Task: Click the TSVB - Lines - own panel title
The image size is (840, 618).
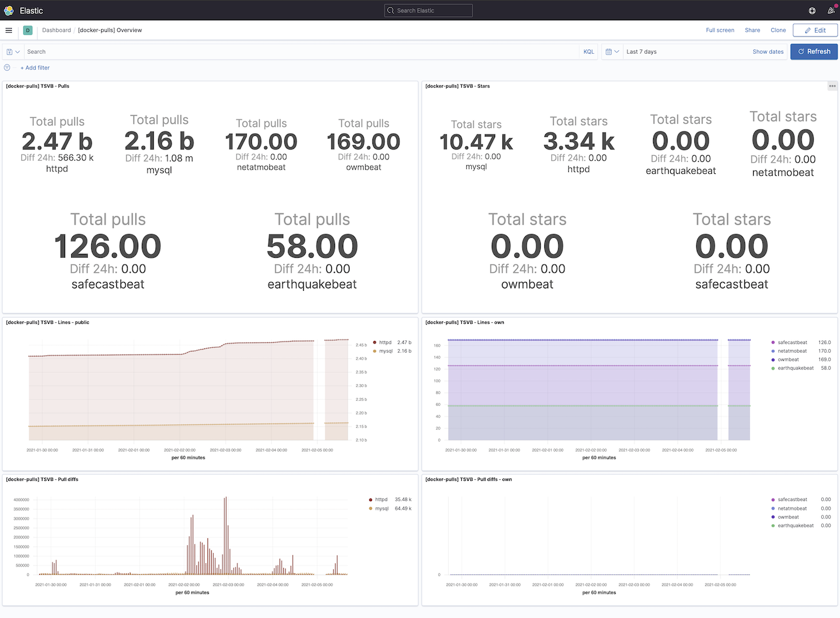Action: (464, 322)
